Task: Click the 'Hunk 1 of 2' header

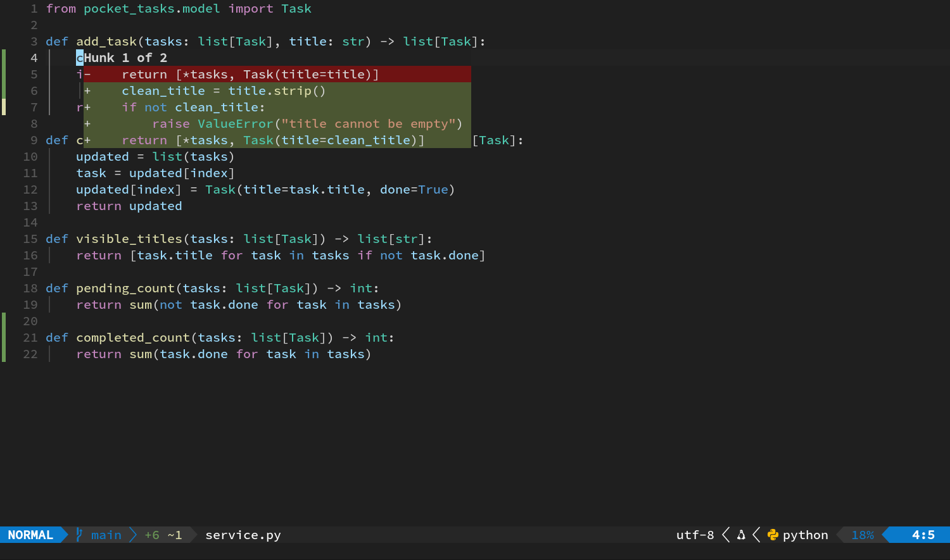Action: [125, 58]
